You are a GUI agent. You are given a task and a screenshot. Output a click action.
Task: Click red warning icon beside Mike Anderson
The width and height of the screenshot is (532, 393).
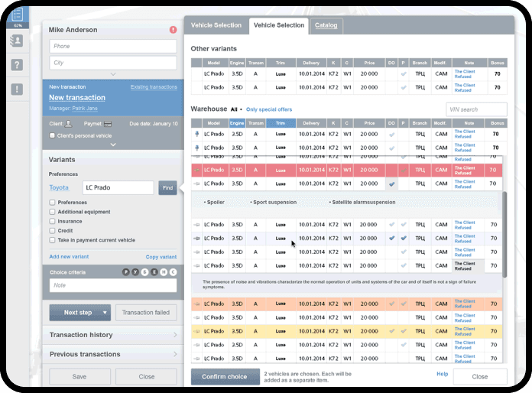coord(173,30)
